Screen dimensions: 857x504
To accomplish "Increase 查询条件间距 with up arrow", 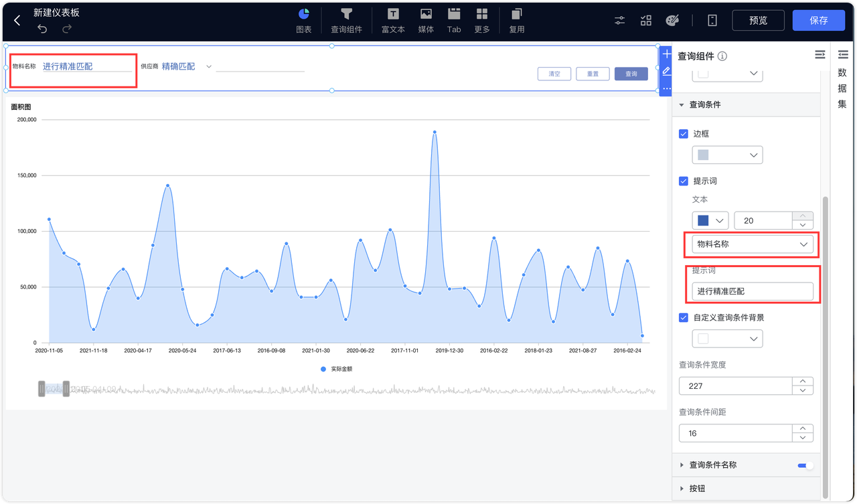I will click(x=803, y=429).
